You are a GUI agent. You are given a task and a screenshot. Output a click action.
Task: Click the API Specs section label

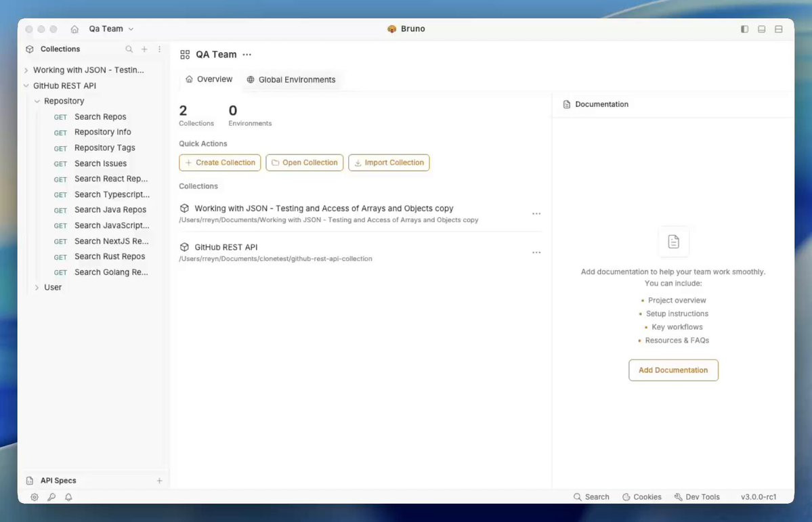click(x=58, y=481)
